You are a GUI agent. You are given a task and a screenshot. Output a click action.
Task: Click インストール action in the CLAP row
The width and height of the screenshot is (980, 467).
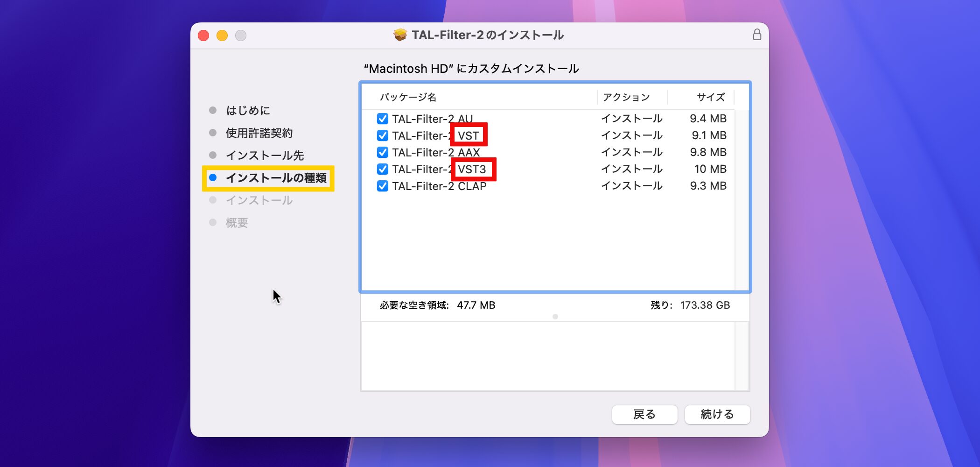(631, 186)
